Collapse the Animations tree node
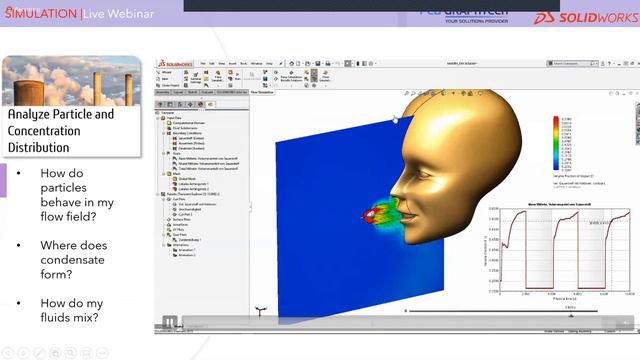640x360 pixels. 164,245
